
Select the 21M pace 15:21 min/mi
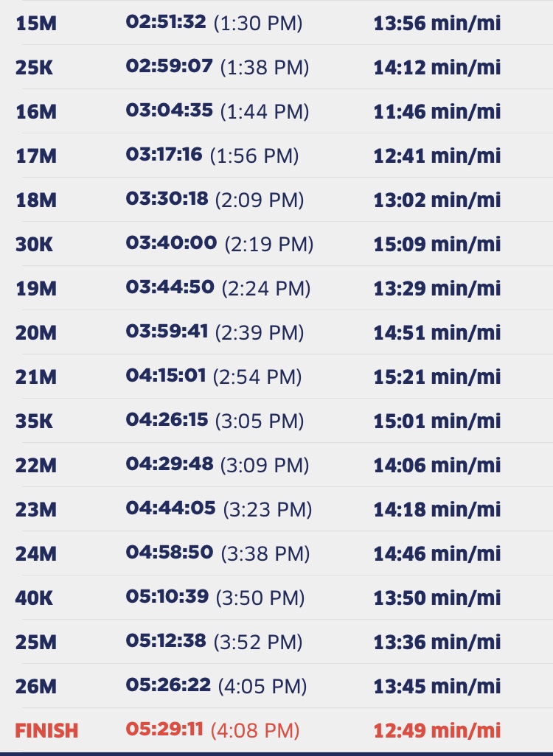pyautogui.click(x=437, y=377)
